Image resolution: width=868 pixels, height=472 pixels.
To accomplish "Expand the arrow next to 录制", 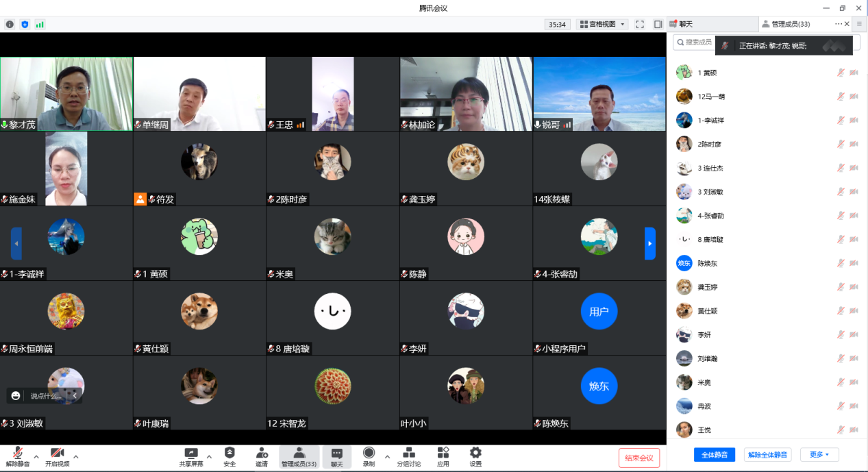I will [387, 457].
